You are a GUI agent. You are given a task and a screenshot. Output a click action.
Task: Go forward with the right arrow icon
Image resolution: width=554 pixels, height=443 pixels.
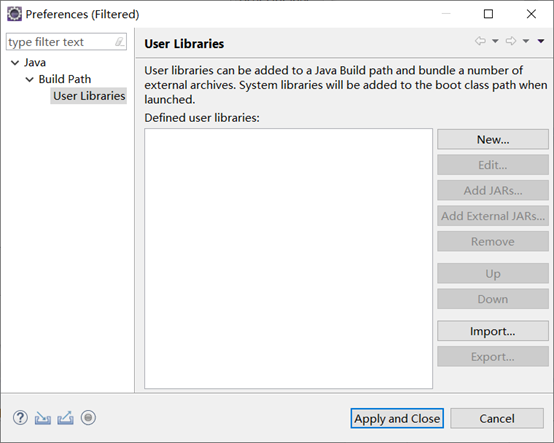pos(511,41)
